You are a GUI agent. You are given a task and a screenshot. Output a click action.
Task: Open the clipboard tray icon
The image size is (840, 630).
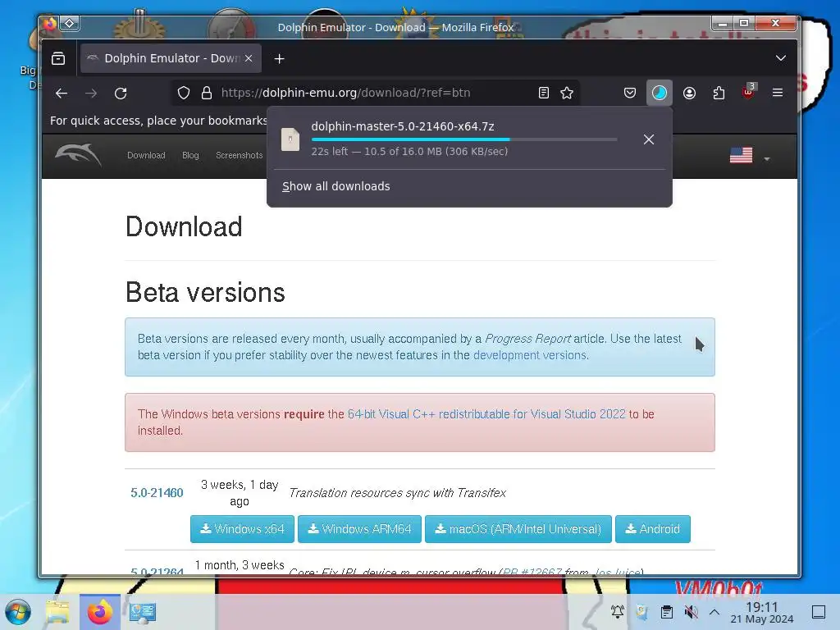[666, 611]
